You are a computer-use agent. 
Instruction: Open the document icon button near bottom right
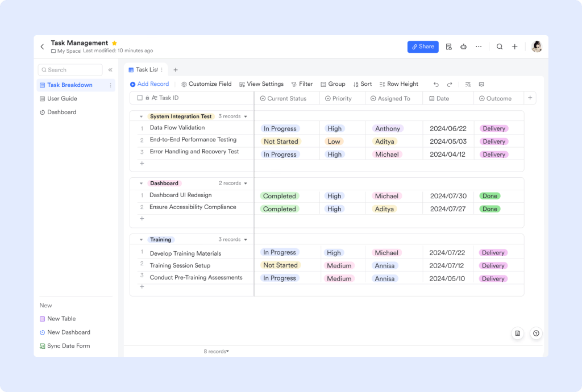pos(518,333)
